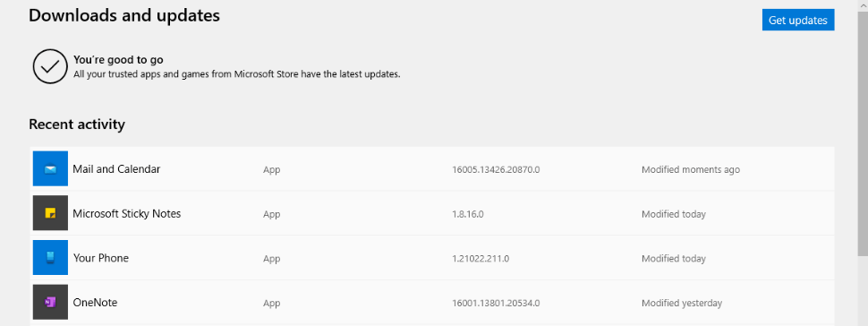Image resolution: width=868 pixels, height=326 pixels.
Task: Open the Microsoft Sticky Notes yellow icon
Action: (x=50, y=213)
